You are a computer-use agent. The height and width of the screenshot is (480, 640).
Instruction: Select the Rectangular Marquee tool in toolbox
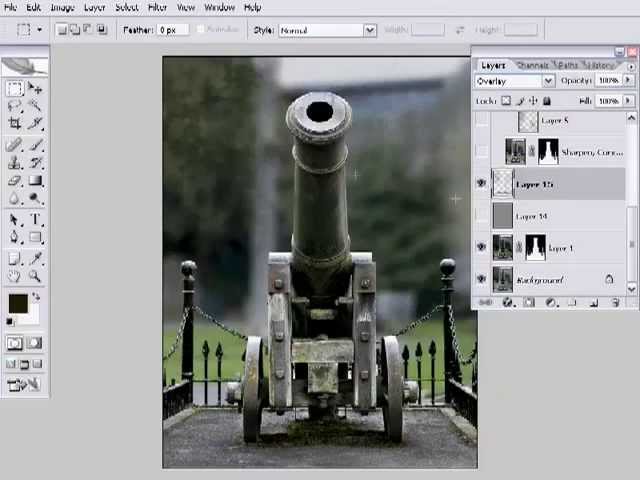tap(14, 88)
